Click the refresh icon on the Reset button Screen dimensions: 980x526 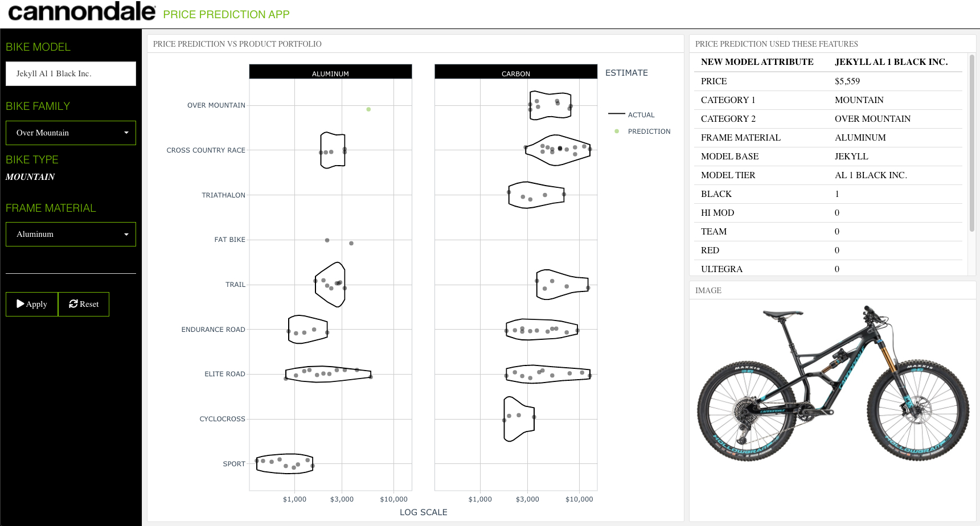coord(73,303)
